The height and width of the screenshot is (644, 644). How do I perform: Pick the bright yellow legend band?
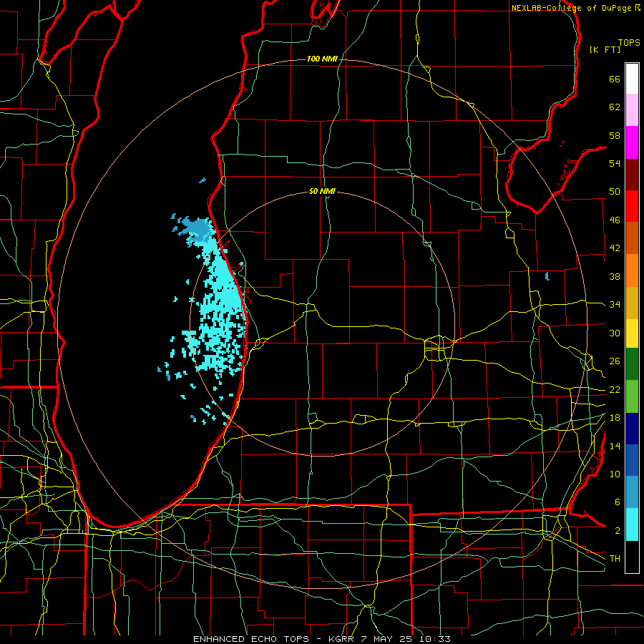pos(632,333)
